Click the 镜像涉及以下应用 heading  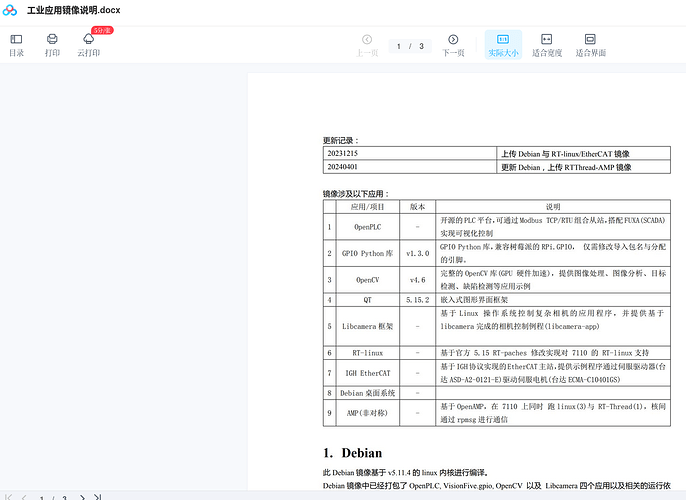point(356,194)
